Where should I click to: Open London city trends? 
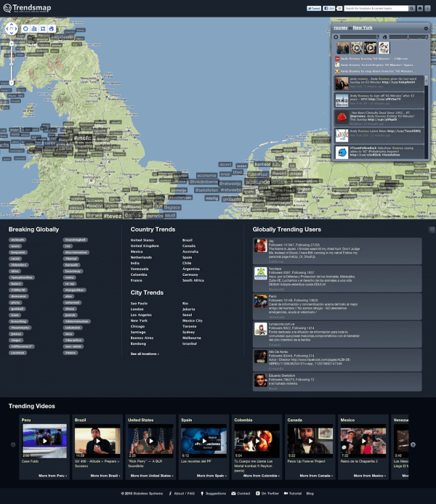pyautogui.click(x=137, y=309)
